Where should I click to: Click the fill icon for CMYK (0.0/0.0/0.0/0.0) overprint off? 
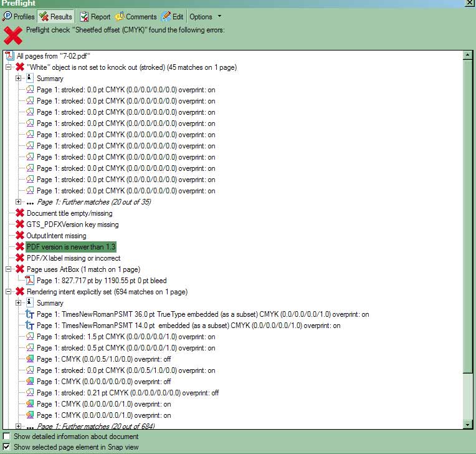click(30, 382)
